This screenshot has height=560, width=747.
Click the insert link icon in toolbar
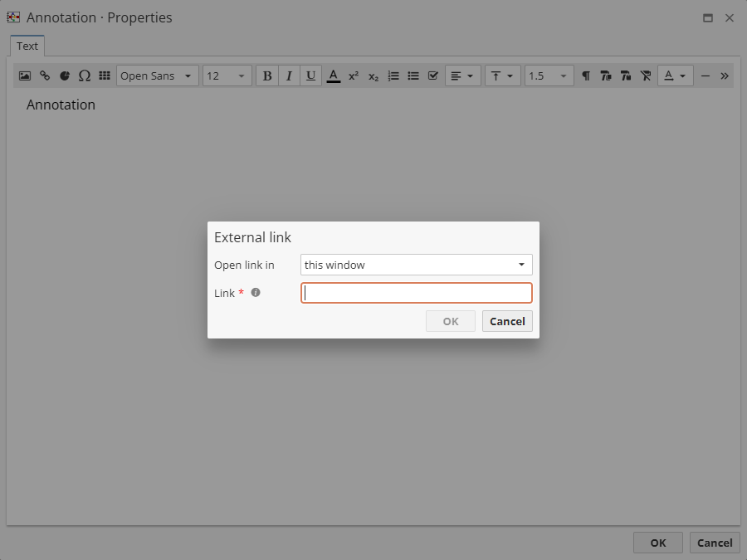[45, 75]
